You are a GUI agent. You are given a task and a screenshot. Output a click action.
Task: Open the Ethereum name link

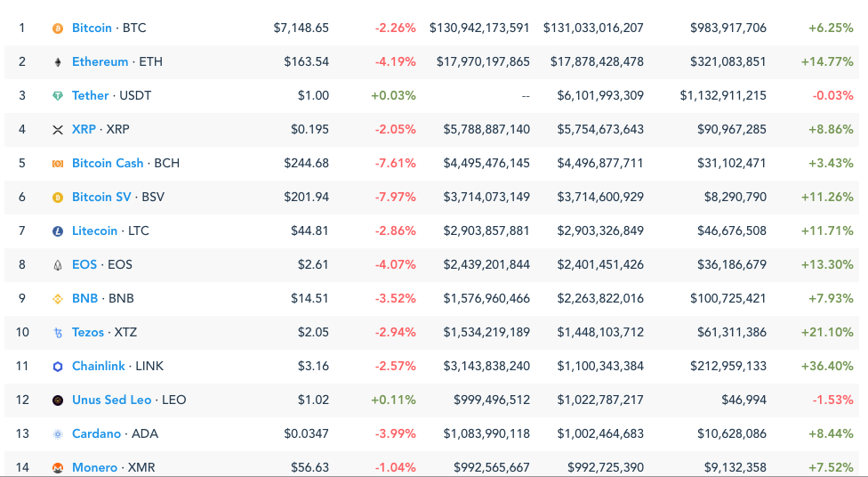[100, 61]
